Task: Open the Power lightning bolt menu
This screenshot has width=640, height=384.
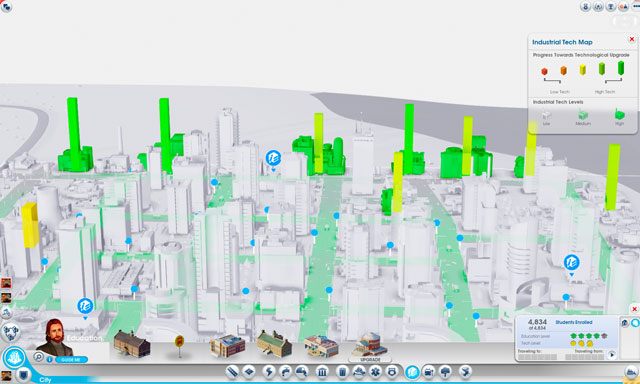Action: coord(269,371)
